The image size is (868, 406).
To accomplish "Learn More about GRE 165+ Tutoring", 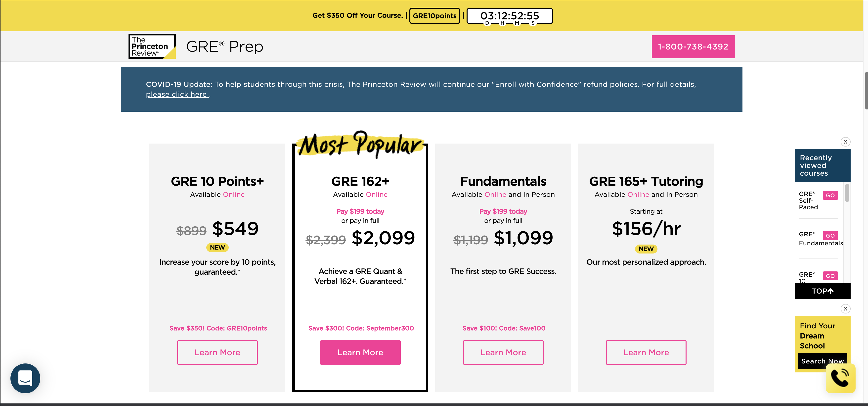I will (646, 352).
